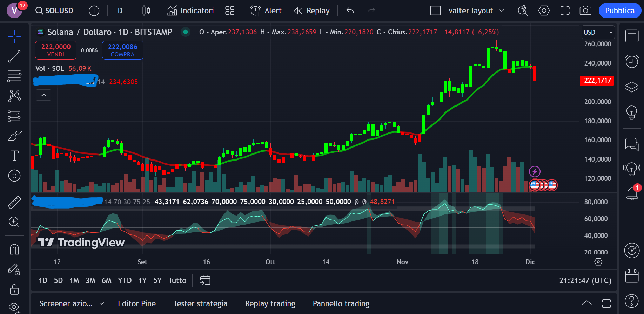The height and width of the screenshot is (314, 644).
Task: Select the 5Y date range
Action: tap(157, 280)
